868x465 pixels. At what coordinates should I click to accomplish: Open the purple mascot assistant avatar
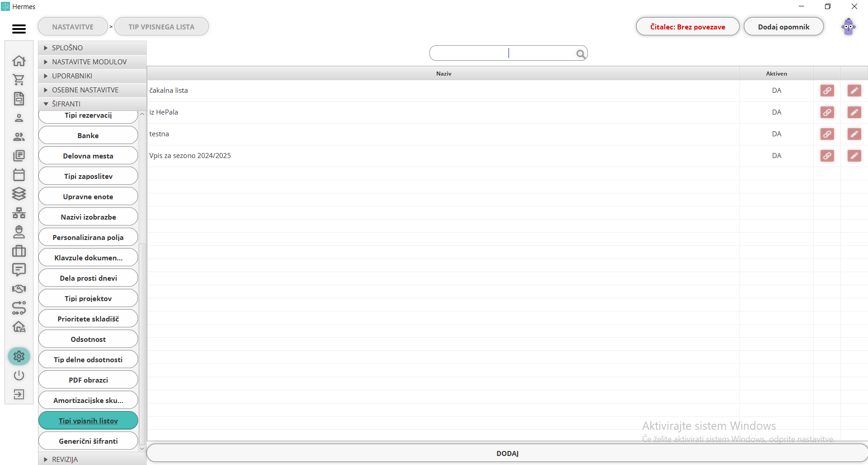[849, 27]
